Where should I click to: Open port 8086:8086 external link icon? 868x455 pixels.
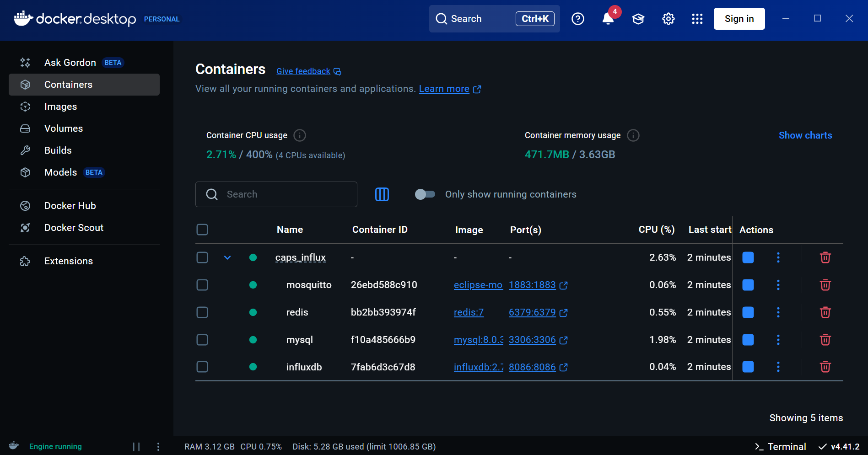[564, 367]
